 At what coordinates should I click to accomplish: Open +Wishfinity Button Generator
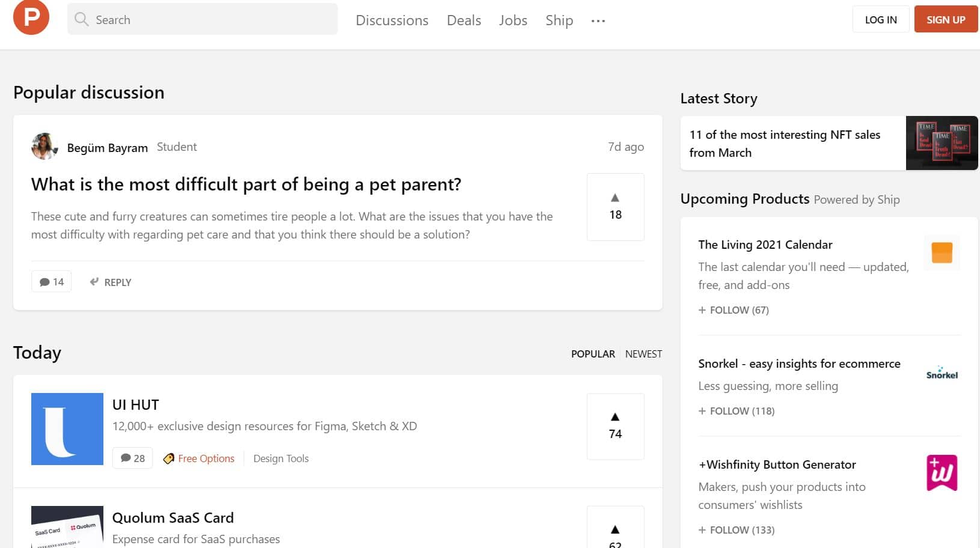click(777, 464)
